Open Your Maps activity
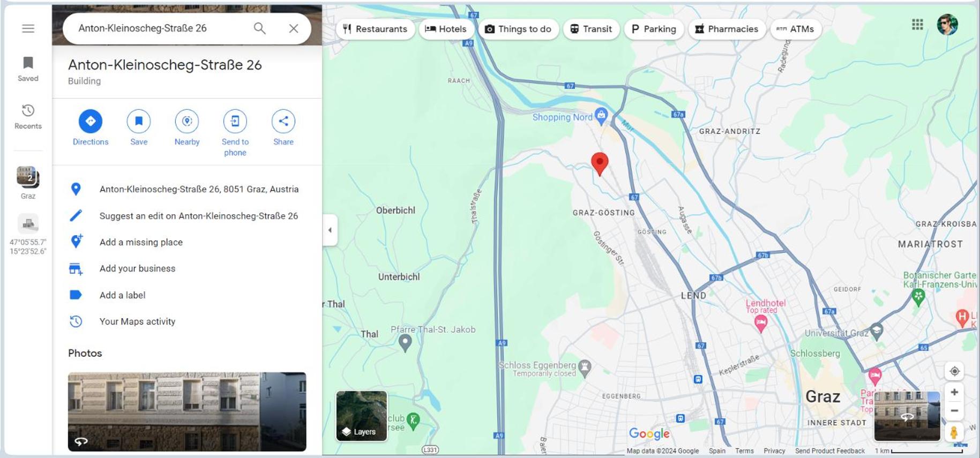The image size is (980, 458). tap(187, 321)
